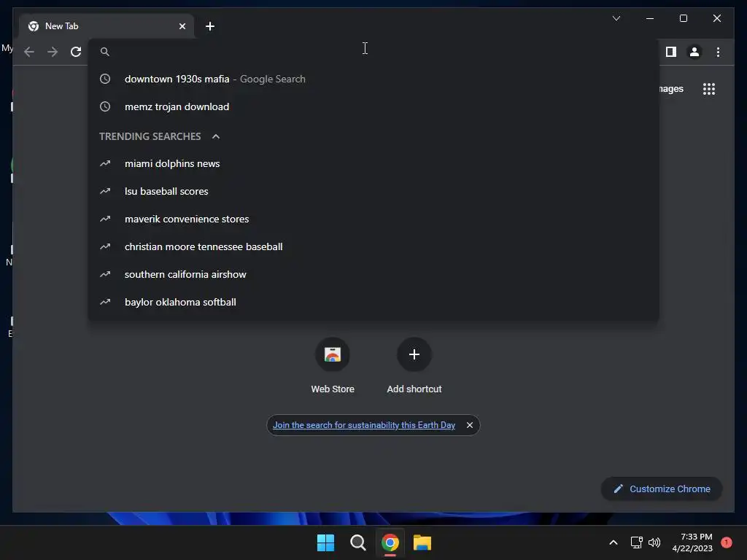The image size is (747, 560).
Task: Select suggestion memz trojan download
Action: (374, 106)
